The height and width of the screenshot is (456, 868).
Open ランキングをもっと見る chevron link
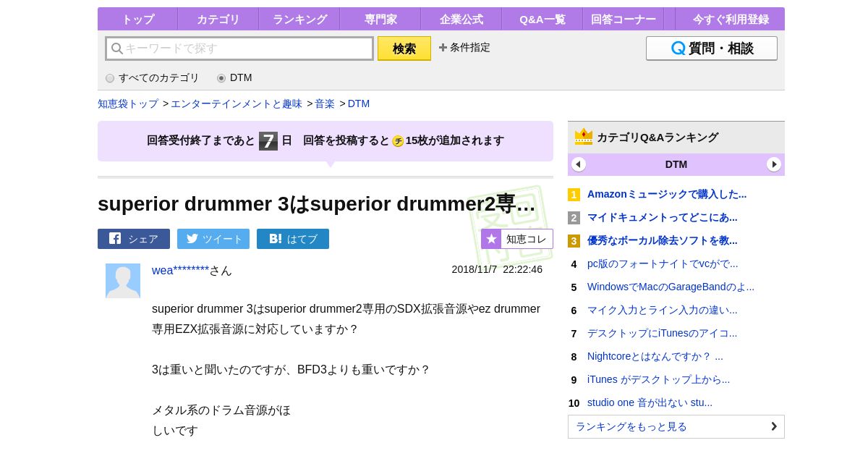click(x=676, y=426)
